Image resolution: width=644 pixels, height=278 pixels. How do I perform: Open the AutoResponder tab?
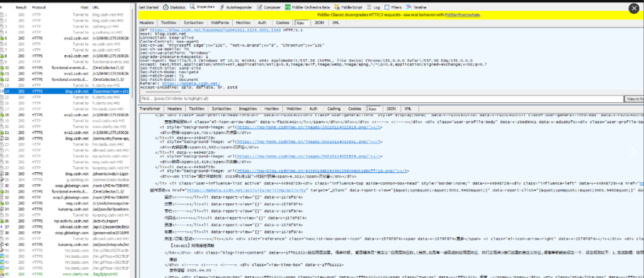coord(236,7)
